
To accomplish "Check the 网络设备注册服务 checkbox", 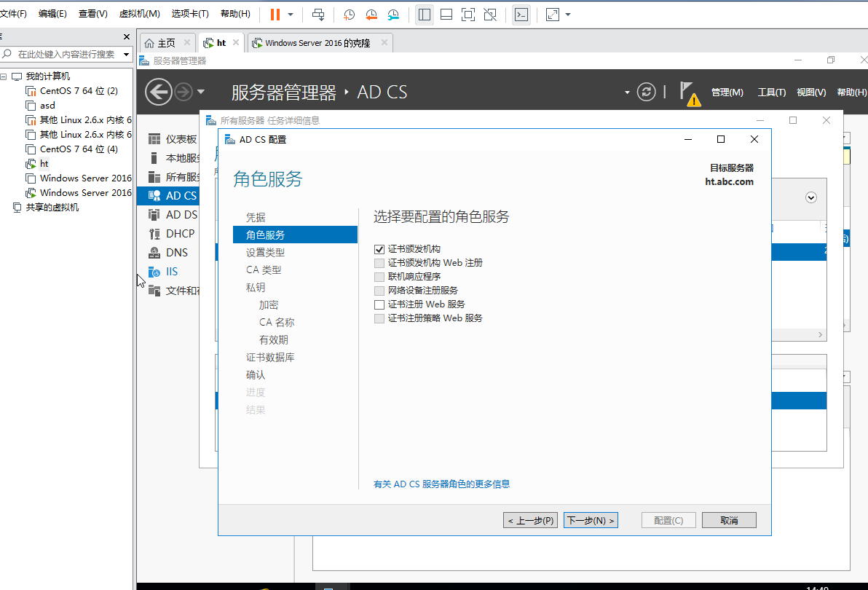I will pos(379,291).
